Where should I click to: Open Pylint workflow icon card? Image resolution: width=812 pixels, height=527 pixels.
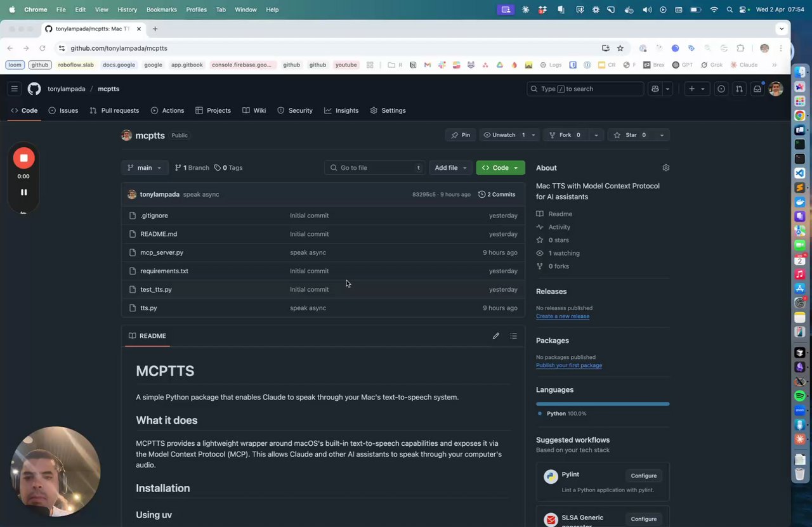(551, 476)
